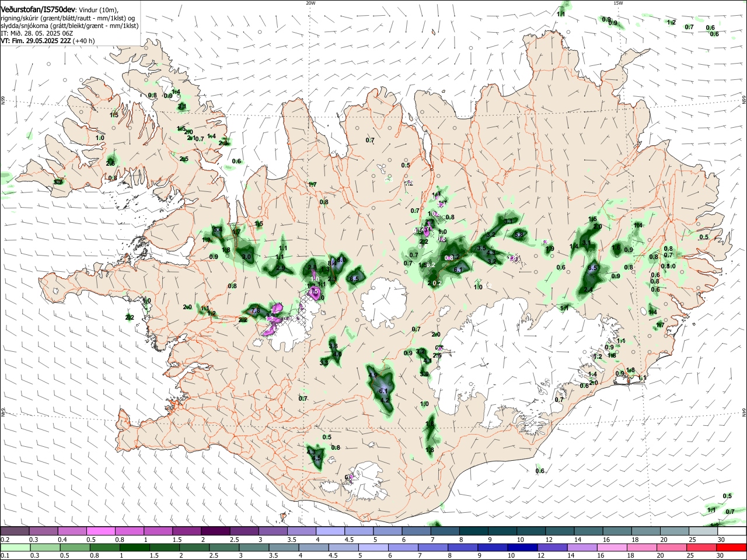Pick light grey swatch between 25 and 30
Screen dimensions: 747x560
(x=703, y=531)
